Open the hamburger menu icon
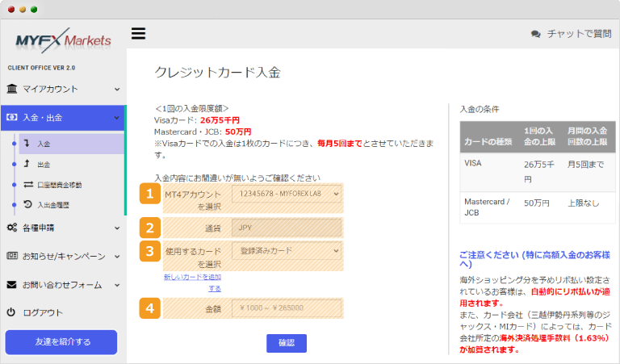The width and height of the screenshot is (620, 364). [138, 34]
